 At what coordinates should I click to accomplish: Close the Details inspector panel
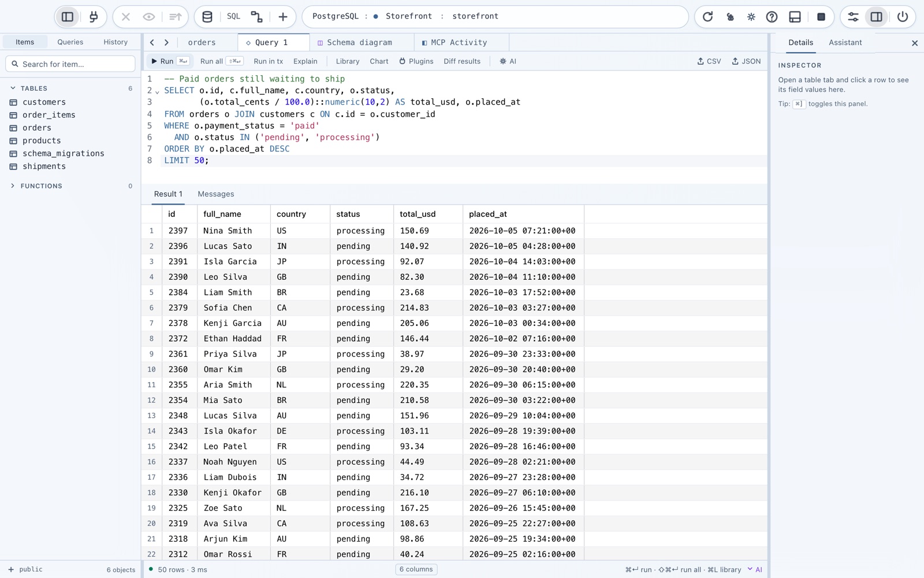[x=915, y=43]
